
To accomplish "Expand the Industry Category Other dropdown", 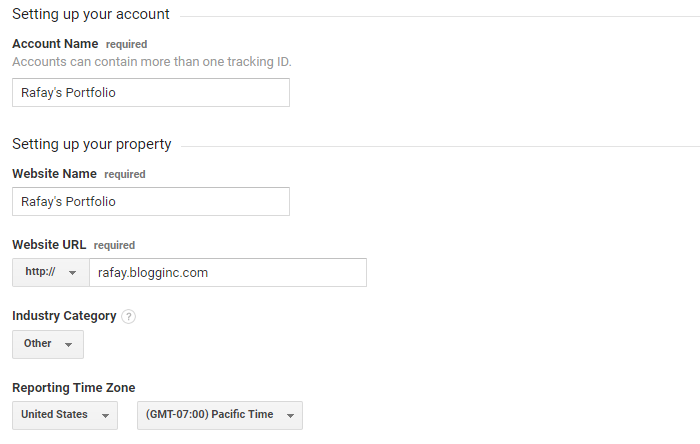I will click(x=48, y=344).
